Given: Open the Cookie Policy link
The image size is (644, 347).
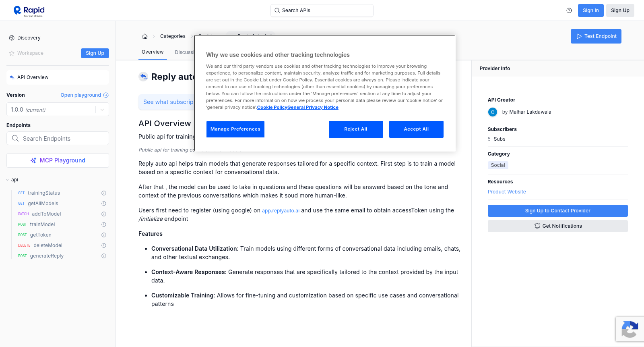Looking at the screenshot, I should (272, 107).
